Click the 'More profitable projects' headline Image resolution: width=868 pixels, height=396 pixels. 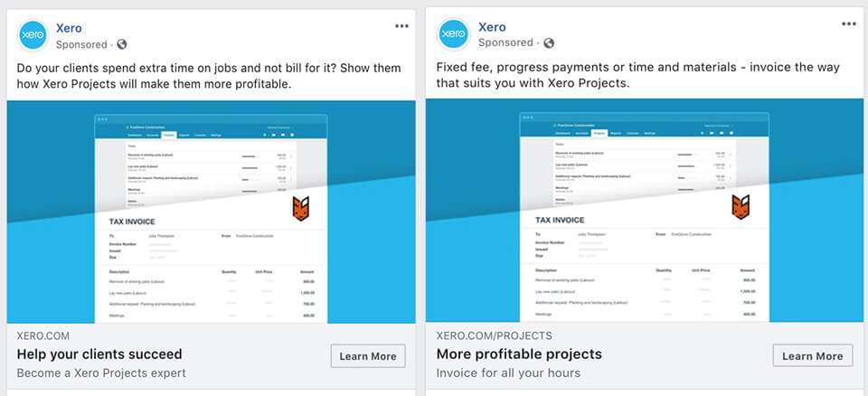pos(519,354)
